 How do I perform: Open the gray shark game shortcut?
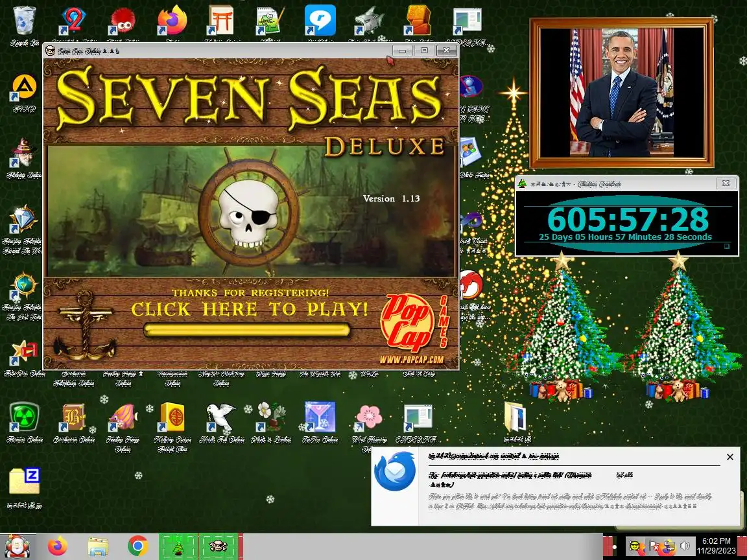coord(369,21)
